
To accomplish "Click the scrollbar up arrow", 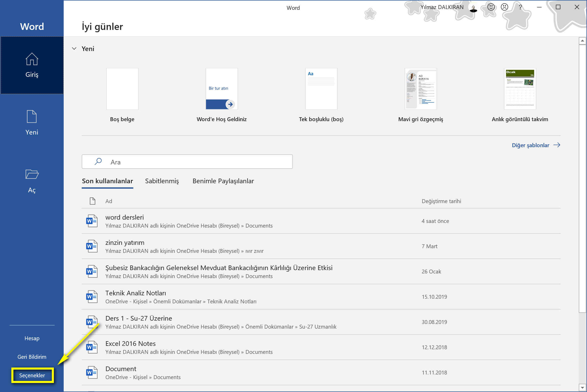I will point(582,41).
